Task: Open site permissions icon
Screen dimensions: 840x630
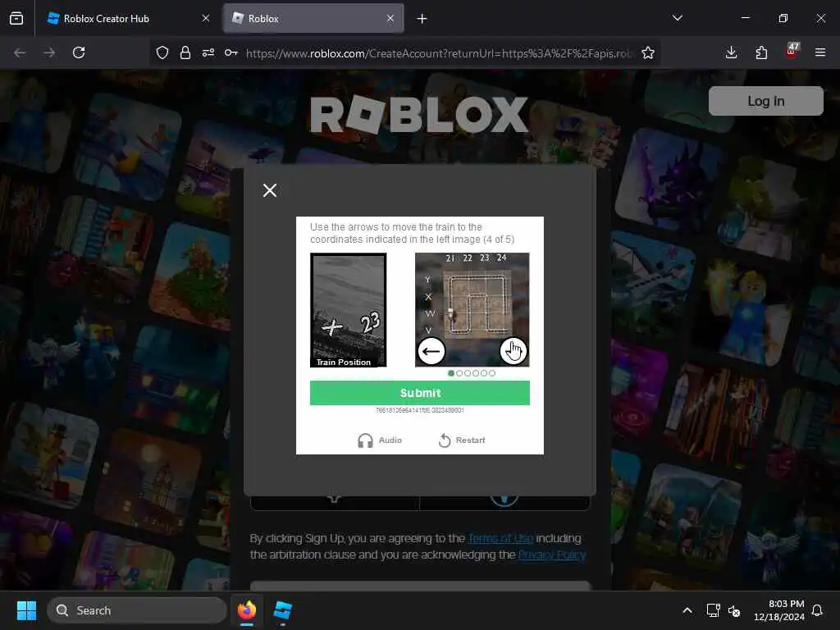Action: [x=208, y=52]
